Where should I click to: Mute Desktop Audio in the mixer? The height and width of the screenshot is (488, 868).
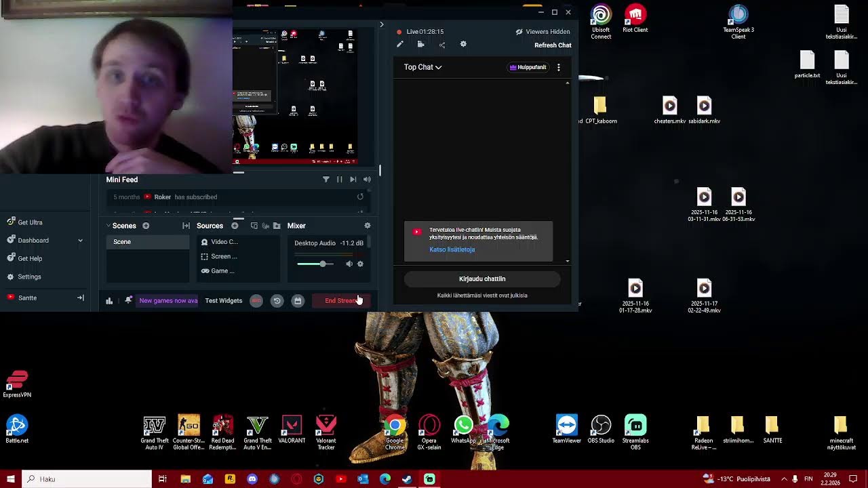pos(349,264)
